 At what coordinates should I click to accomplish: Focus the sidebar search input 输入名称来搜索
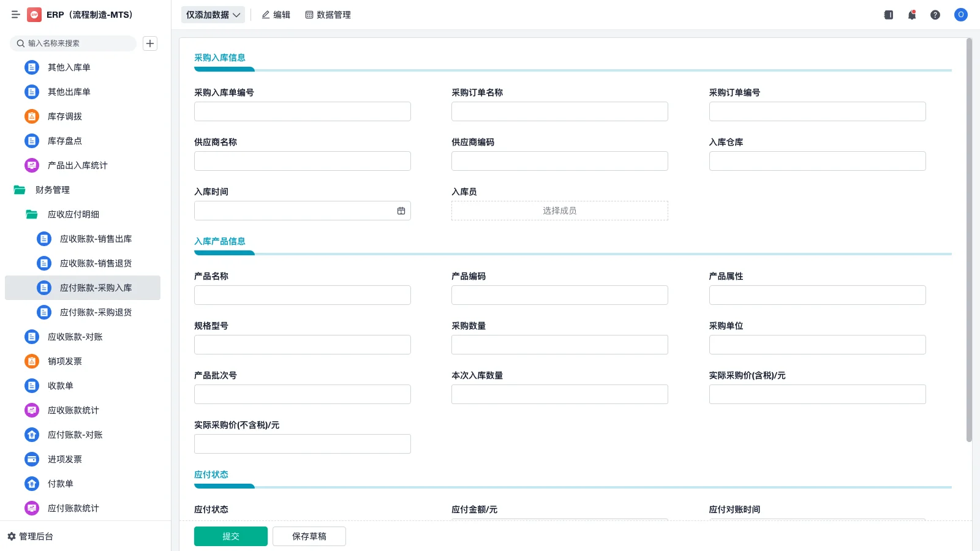coord(73,43)
